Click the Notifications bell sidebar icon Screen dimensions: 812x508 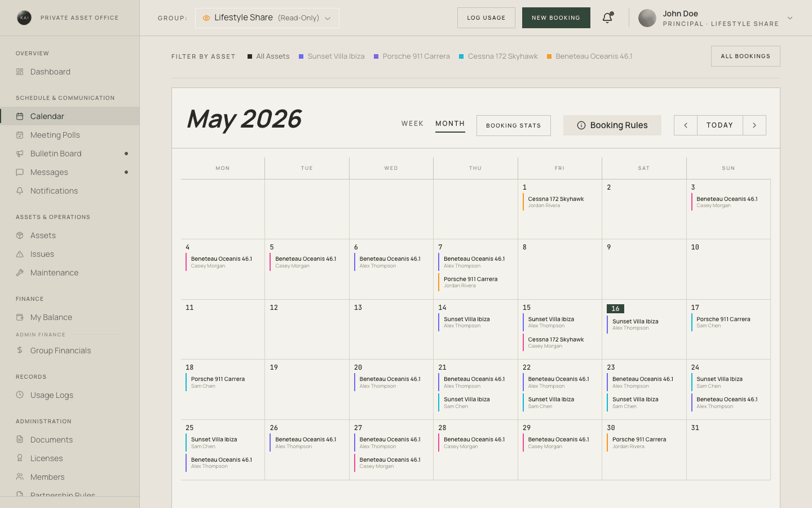20,191
